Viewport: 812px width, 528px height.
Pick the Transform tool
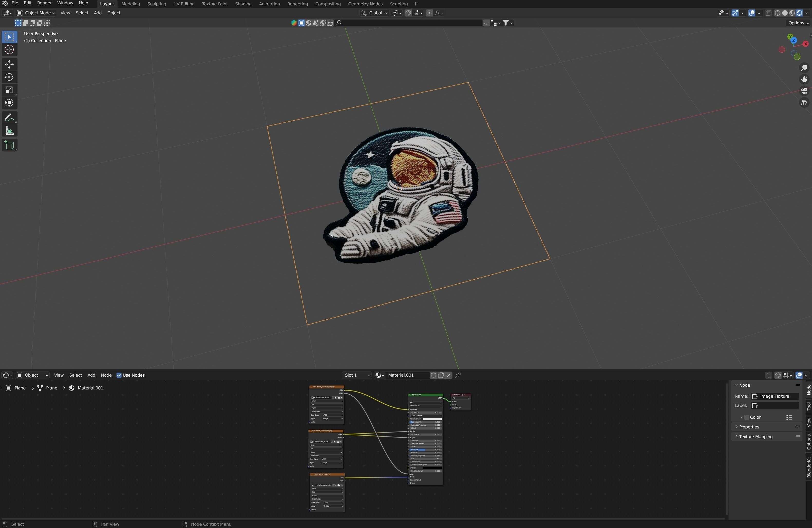[9, 103]
